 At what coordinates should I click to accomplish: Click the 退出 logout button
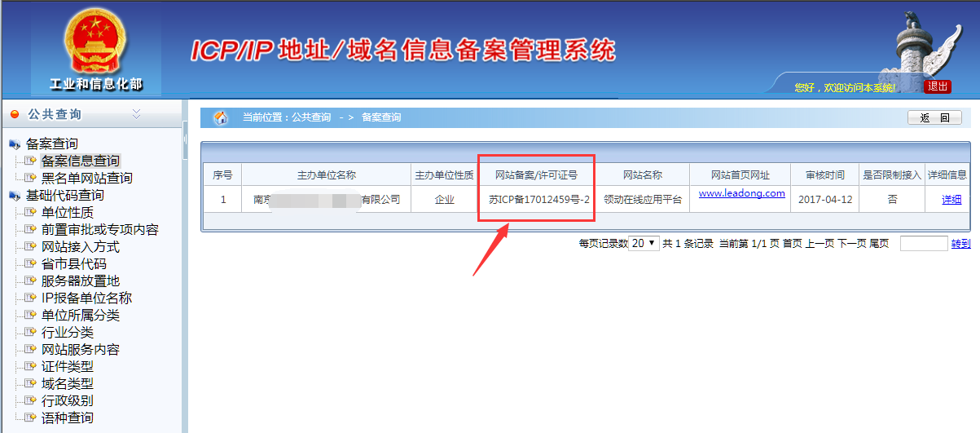tap(938, 86)
